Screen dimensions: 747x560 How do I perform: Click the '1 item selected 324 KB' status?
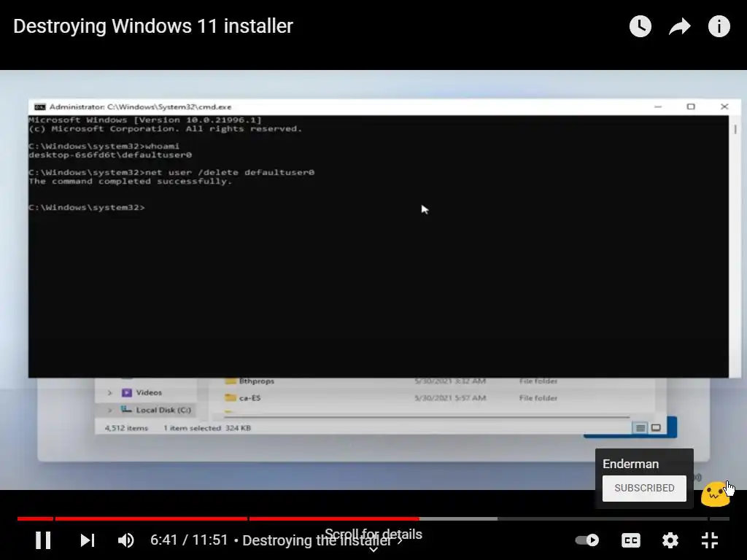207,428
